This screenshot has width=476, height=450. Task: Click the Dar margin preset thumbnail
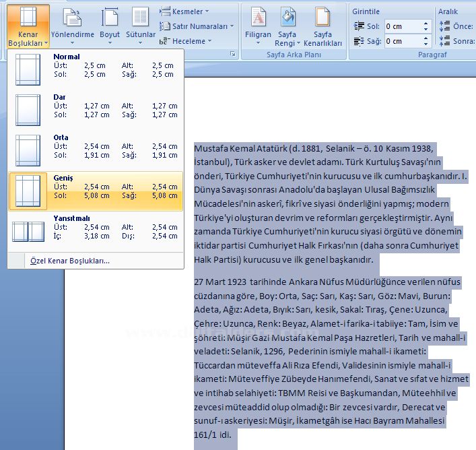point(28,110)
